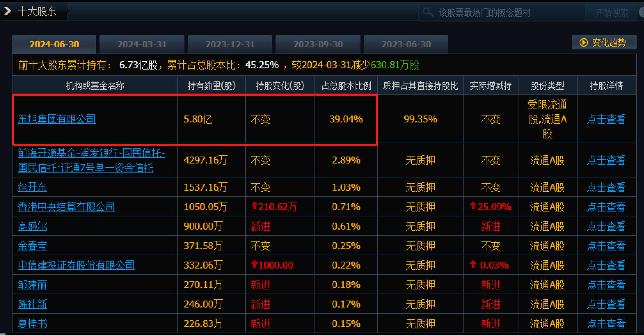
Task: Select the 2024-06-30 tab
Action: coord(54,44)
